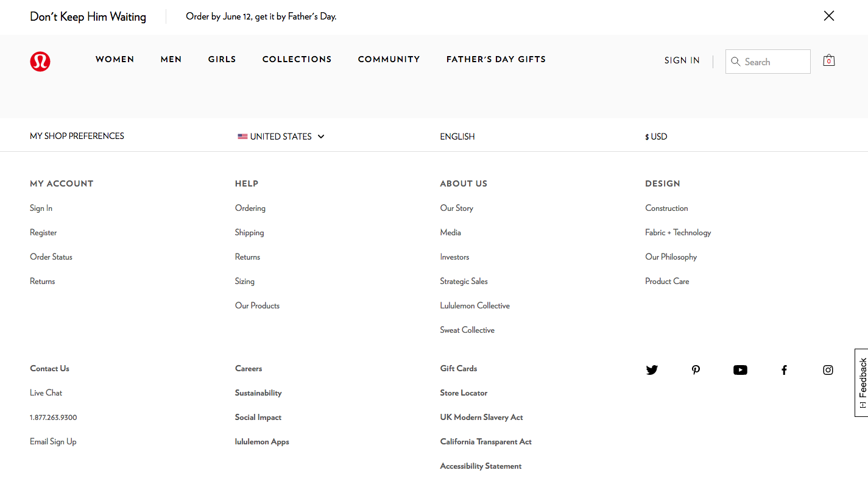868x498 pixels.
Task: Open the Lululemon Collective link
Action: [475, 305]
